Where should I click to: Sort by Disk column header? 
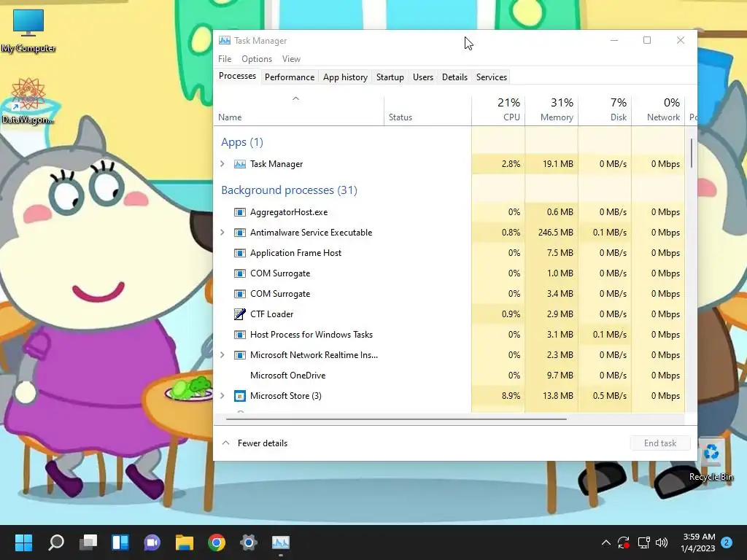[x=605, y=109]
